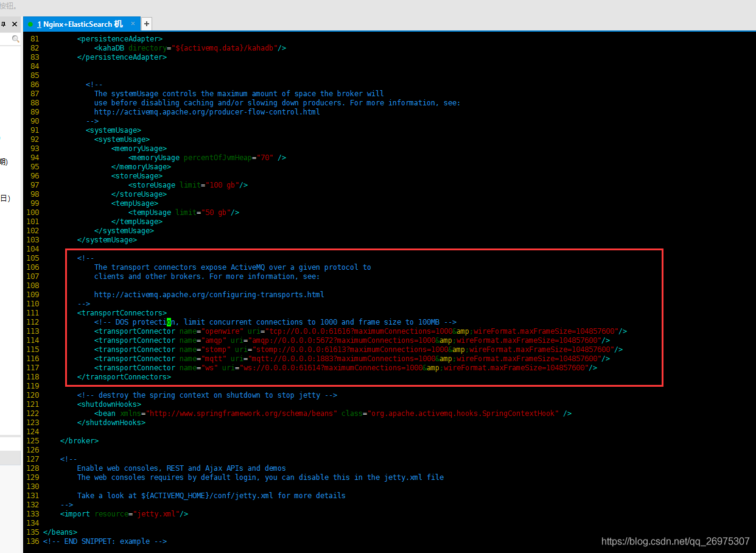Click the storeUsage limit="100 gb" line
756x553 pixels.
[x=188, y=185]
